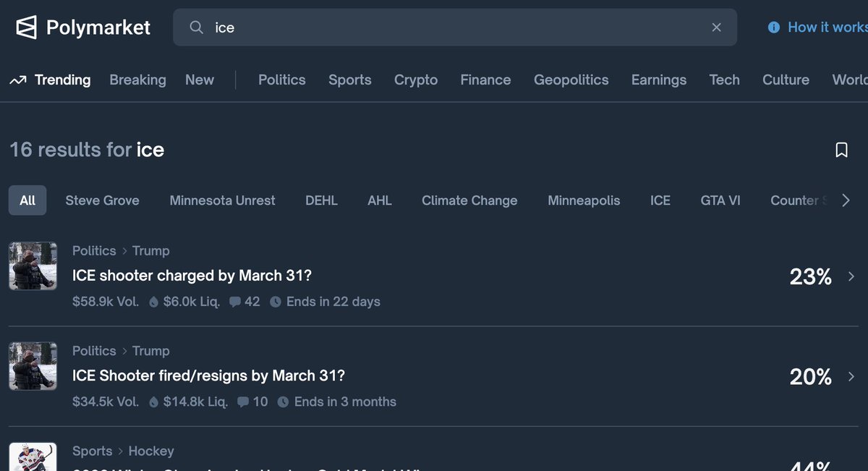Click Trump breadcrumb above ICE shooter charged
The width and height of the screenshot is (868, 471).
point(151,251)
